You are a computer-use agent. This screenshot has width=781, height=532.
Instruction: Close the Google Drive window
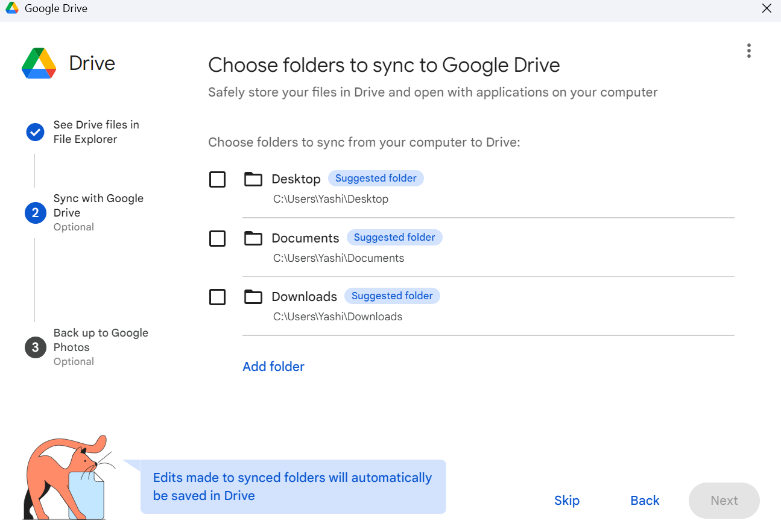[x=767, y=8]
